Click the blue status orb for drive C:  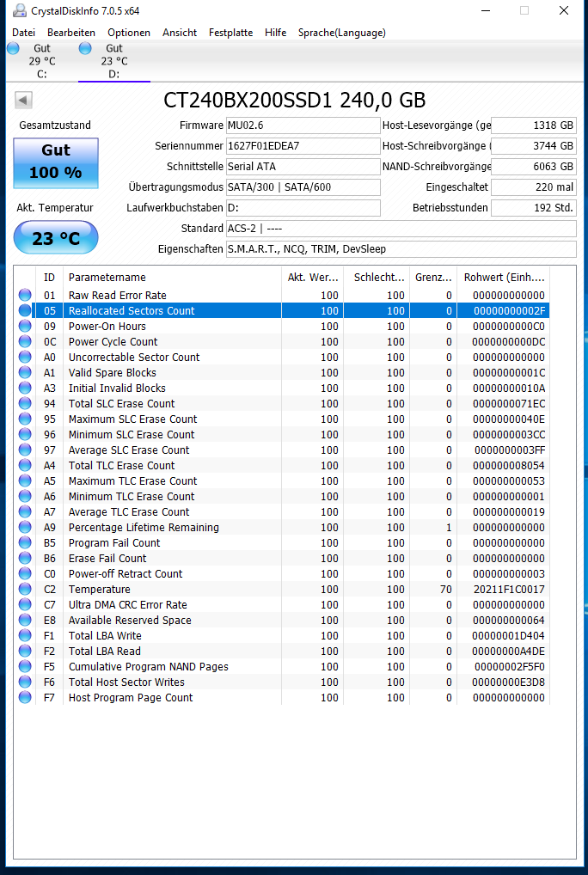(14, 48)
